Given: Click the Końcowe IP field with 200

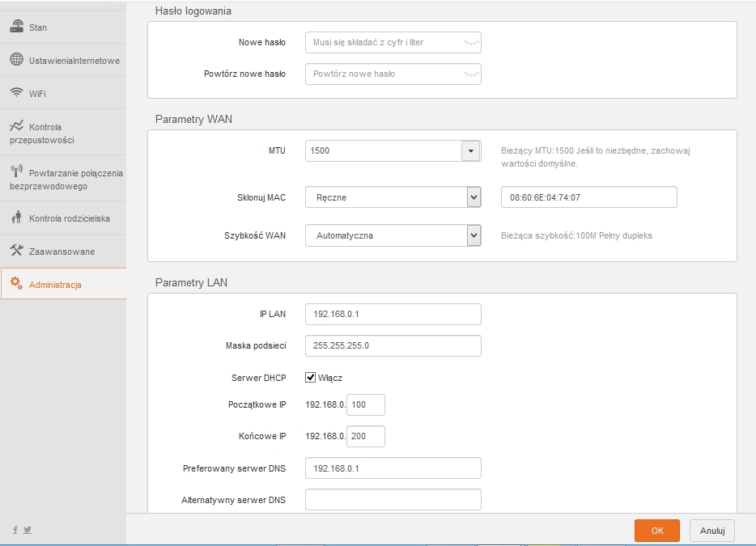Looking at the screenshot, I should click(366, 436).
